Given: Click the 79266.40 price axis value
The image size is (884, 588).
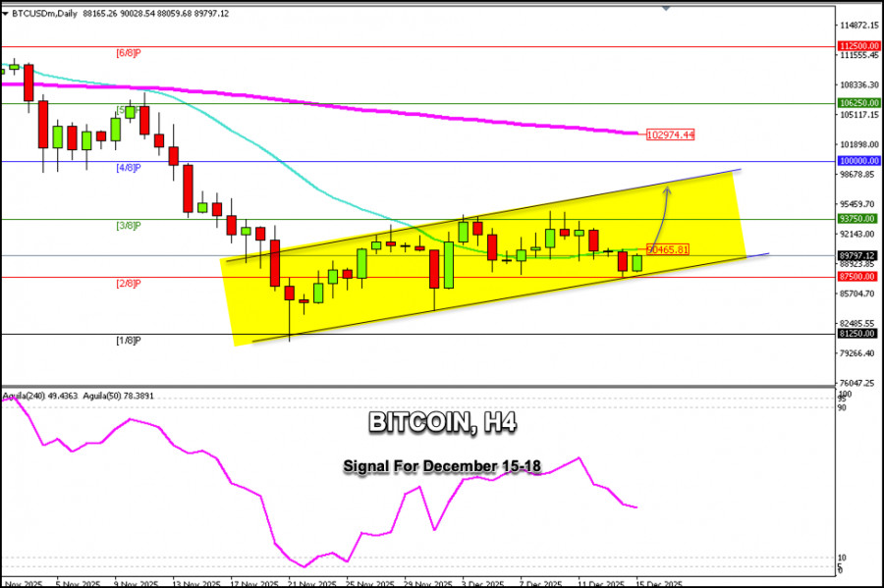Looking at the screenshot, I should click(857, 353).
